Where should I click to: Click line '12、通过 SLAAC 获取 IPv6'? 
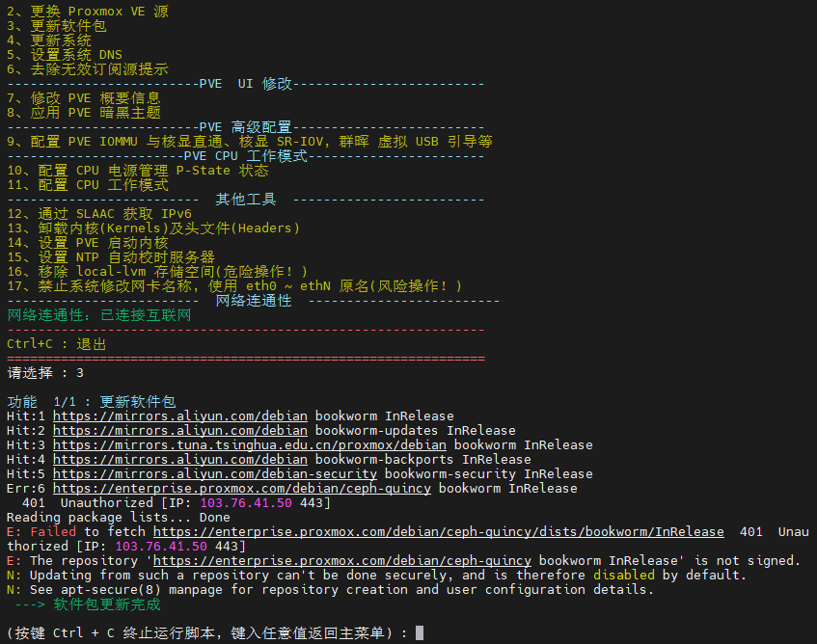pos(99,214)
